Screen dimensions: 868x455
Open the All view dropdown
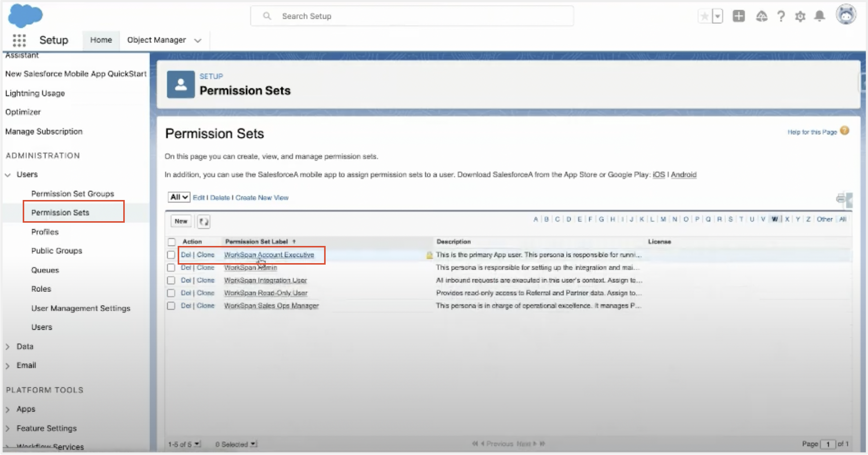pyautogui.click(x=179, y=197)
